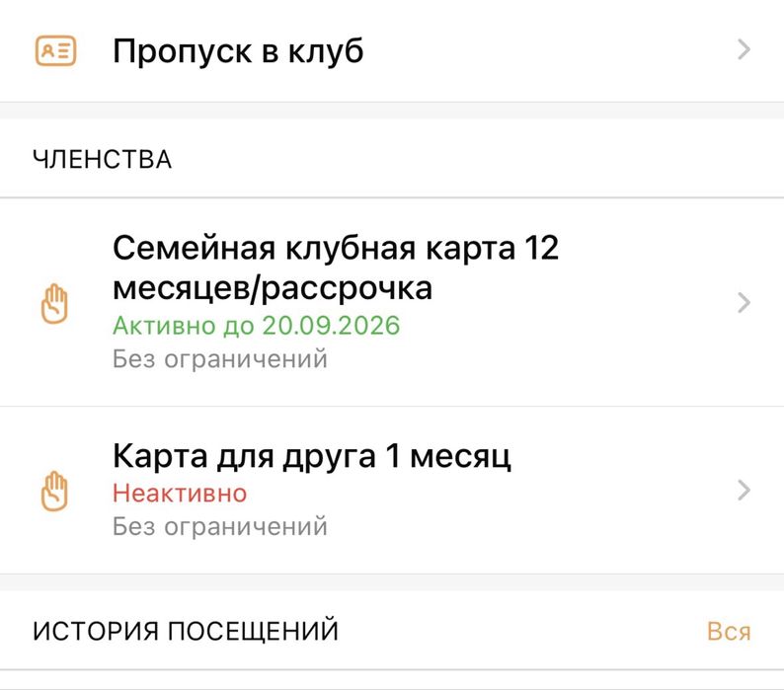
Task: Click Без ограничений under the friend card
Action: (220, 526)
